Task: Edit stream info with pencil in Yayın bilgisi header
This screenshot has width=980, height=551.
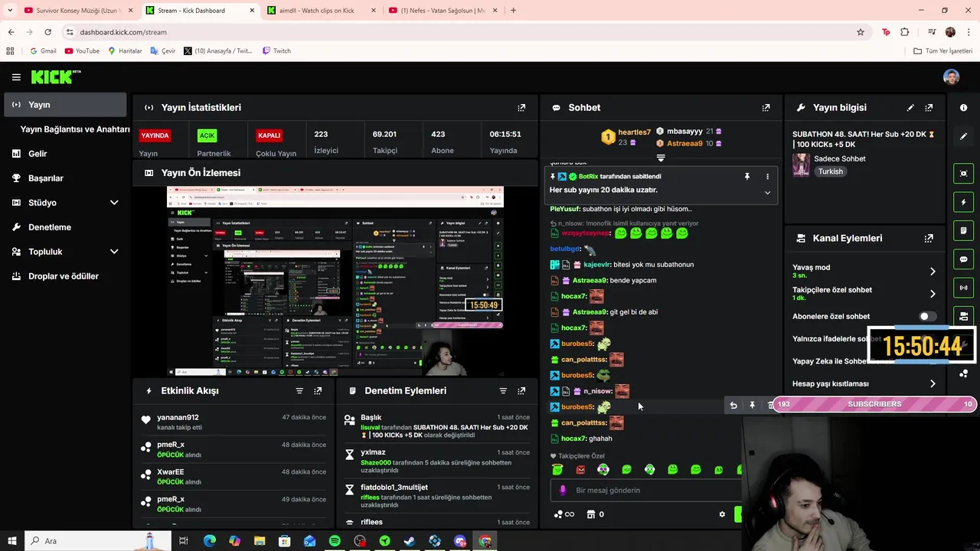Action: 910,108
